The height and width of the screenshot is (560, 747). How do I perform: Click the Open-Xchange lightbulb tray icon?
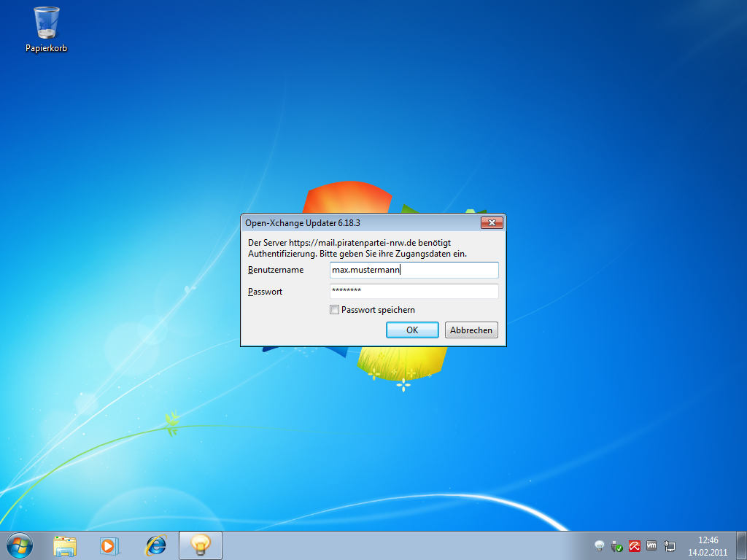pos(600,545)
